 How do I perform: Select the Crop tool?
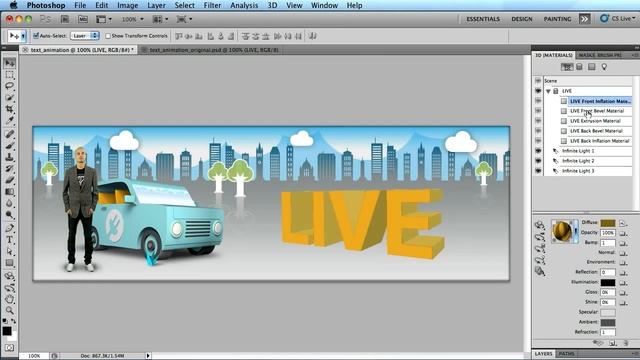coord(9,109)
